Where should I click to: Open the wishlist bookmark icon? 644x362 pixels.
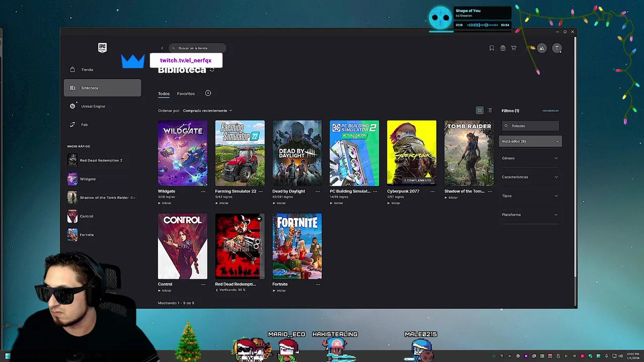tap(492, 48)
